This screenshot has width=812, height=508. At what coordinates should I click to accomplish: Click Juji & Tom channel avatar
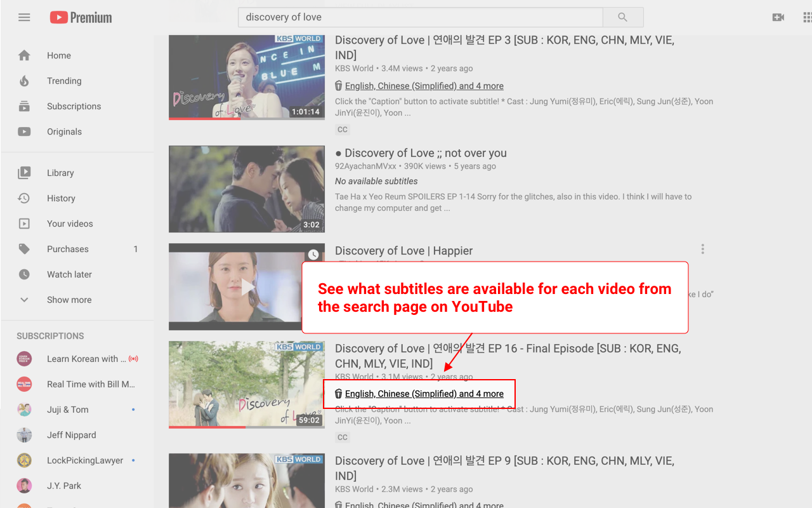pos(24,410)
